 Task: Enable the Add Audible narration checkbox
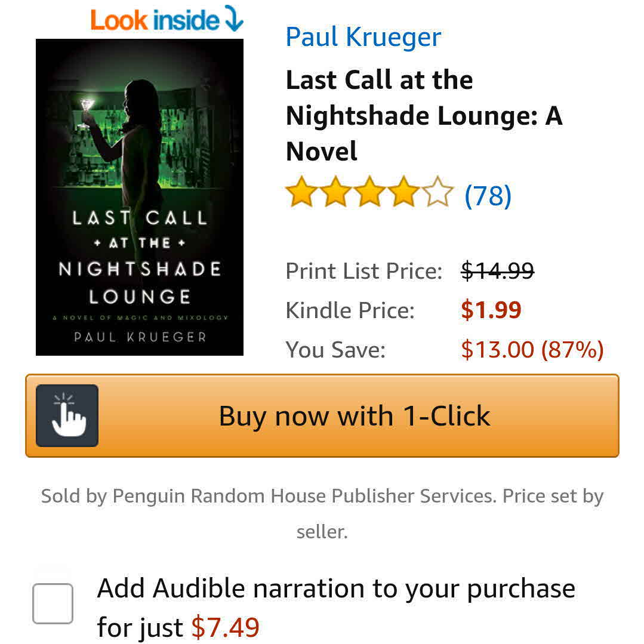[53, 603]
